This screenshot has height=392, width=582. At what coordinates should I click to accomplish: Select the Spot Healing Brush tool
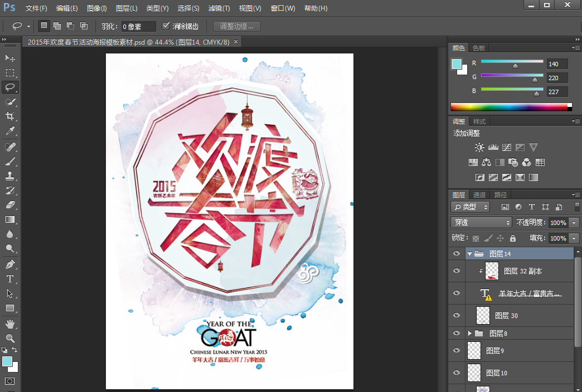(x=10, y=147)
